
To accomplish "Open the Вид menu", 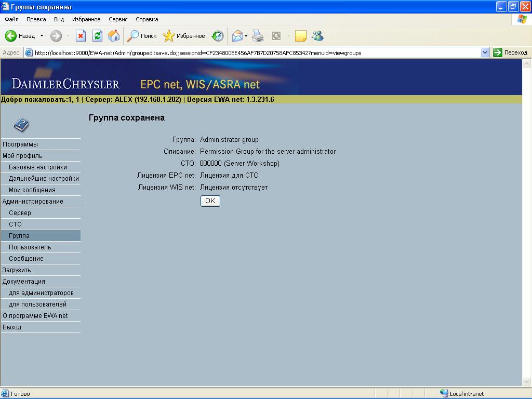I will [59, 19].
